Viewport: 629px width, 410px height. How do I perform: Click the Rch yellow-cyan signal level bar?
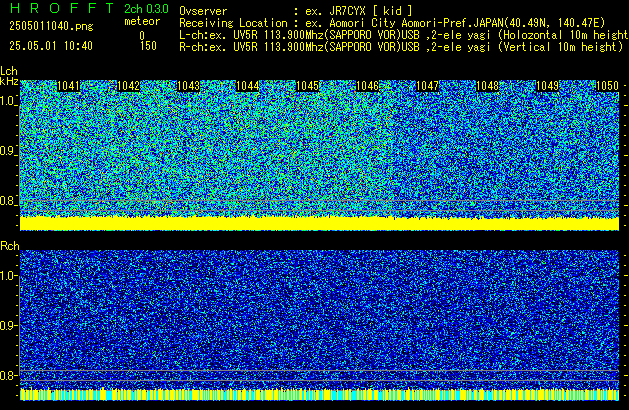click(319, 394)
